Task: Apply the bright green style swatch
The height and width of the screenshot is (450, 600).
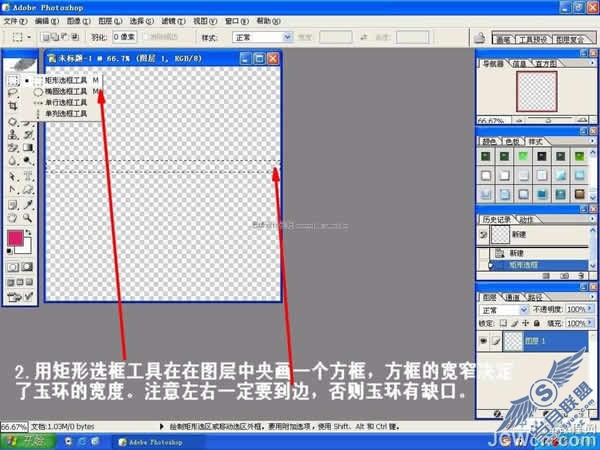Action: click(523, 156)
